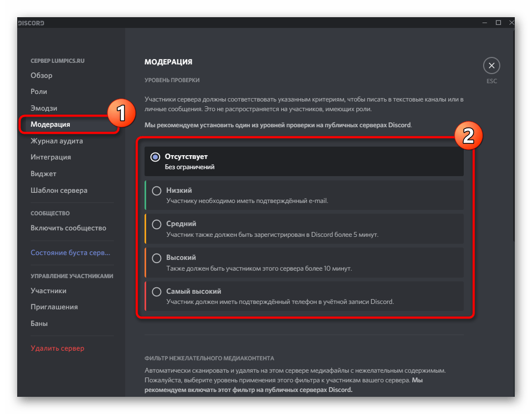Click Удалить сервер to delete the server
Viewport: 532px width, 414px height.
(57, 348)
